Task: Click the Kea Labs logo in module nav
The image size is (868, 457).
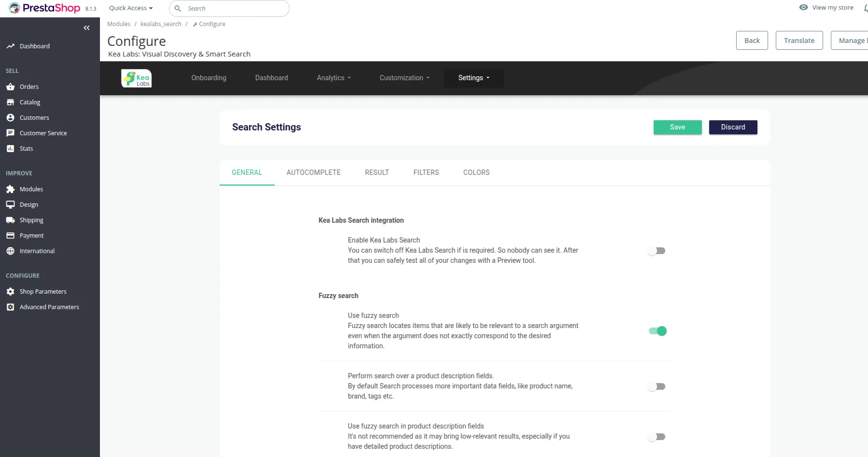Action: tap(136, 78)
